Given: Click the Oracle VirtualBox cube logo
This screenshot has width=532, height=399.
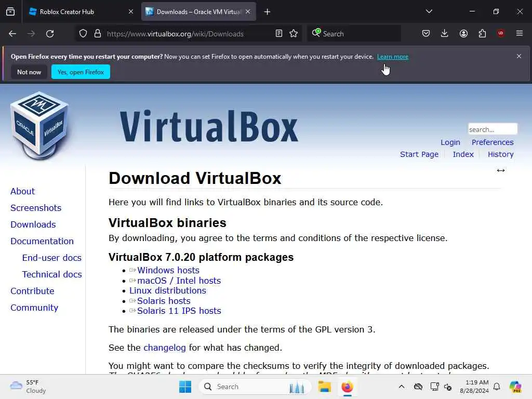Looking at the screenshot, I should [x=39, y=125].
